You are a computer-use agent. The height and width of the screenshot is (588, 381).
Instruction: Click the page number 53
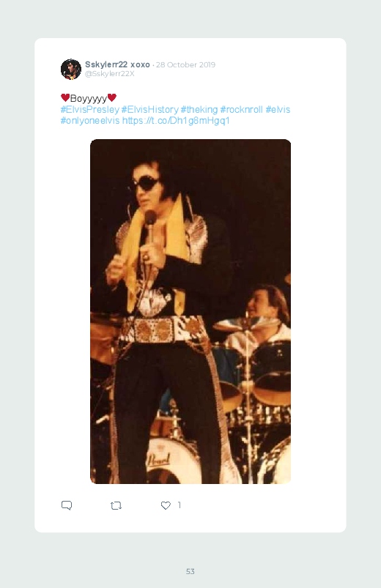tap(190, 571)
